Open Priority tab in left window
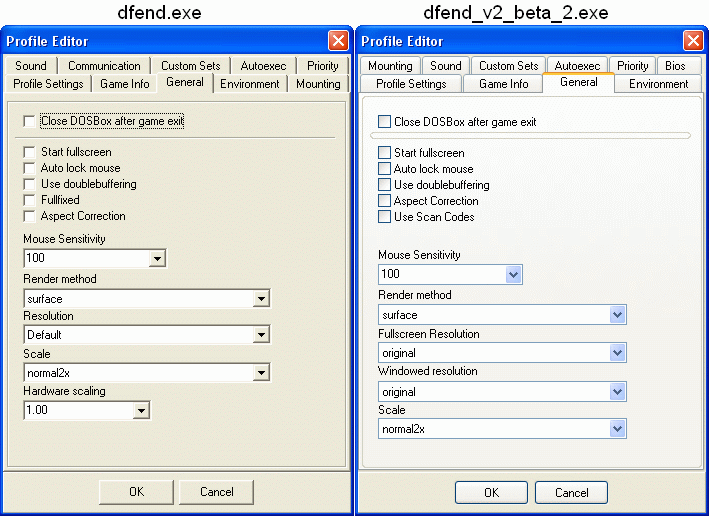The height and width of the screenshot is (516, 709). point(322,66)
